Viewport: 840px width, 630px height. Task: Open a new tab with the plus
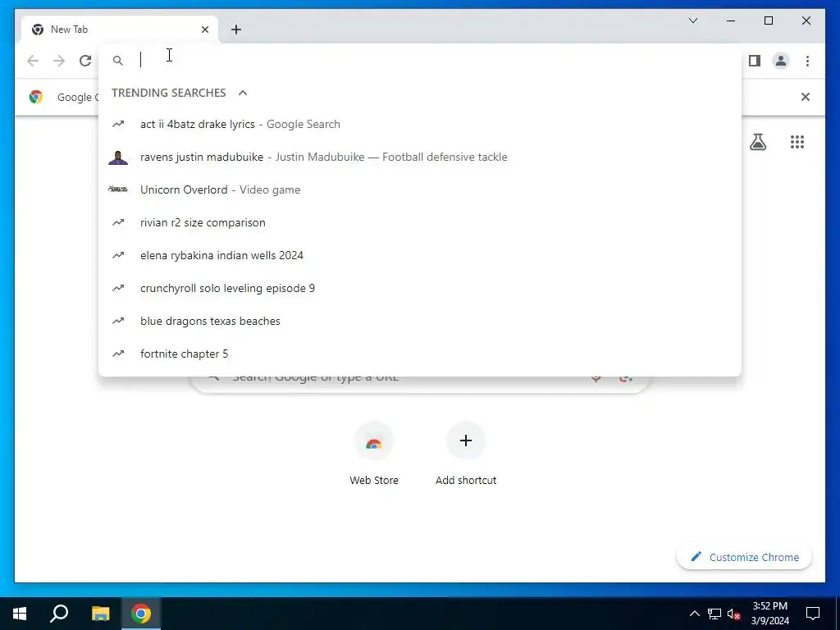(236, 30)
